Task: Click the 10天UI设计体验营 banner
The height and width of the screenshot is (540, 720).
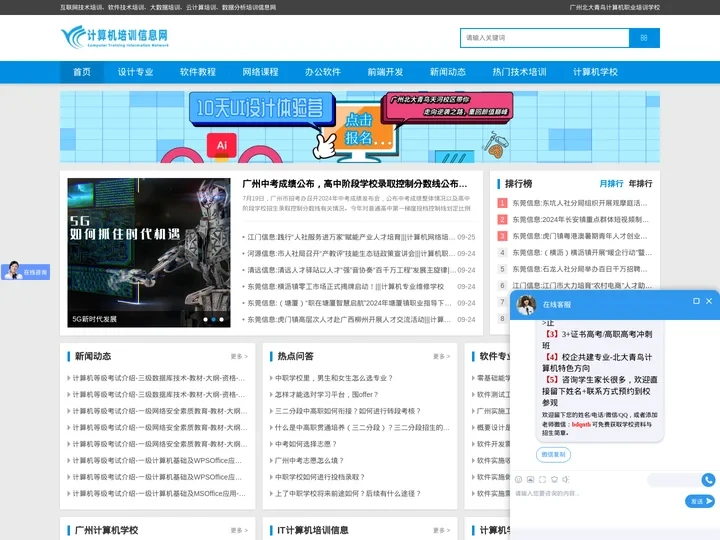Action: click(x=360, y=127)
